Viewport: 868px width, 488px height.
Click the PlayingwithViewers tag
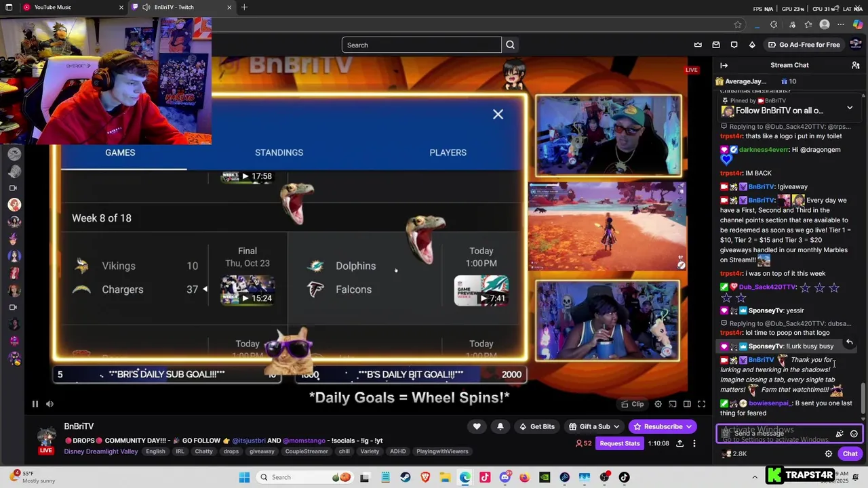[442, 451]
